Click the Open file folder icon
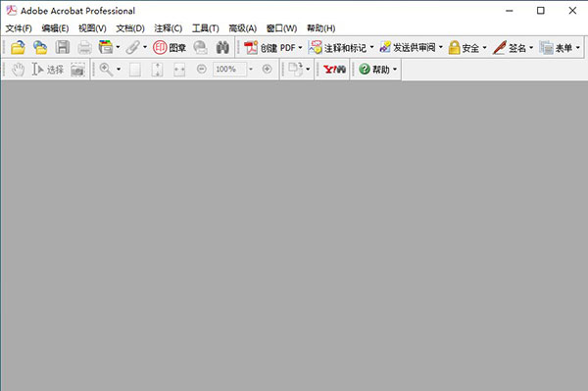 pos(18,48)
